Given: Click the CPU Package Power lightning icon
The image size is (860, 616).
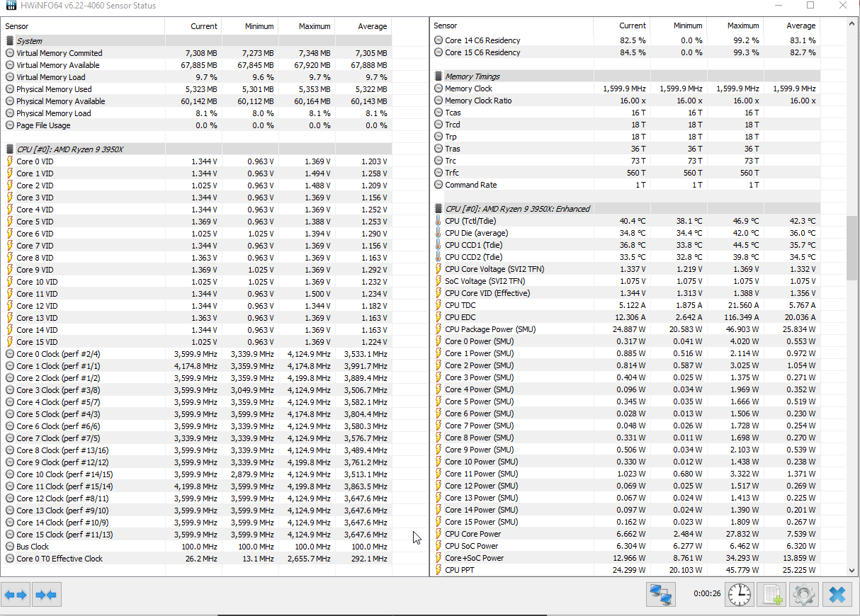Looking at the screenshot, I should 438,329.
